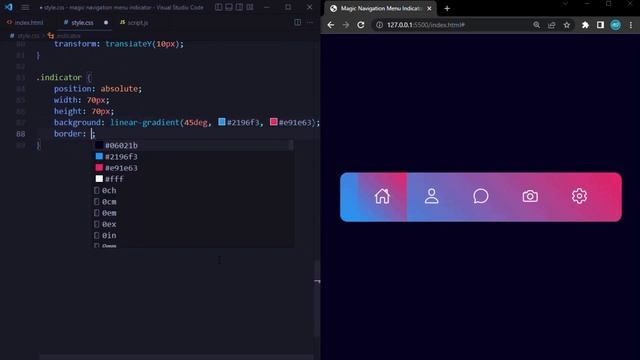The image size is (640, 360).
Task: Pick the 0cm suggestion
Action: tap(192, 202)
